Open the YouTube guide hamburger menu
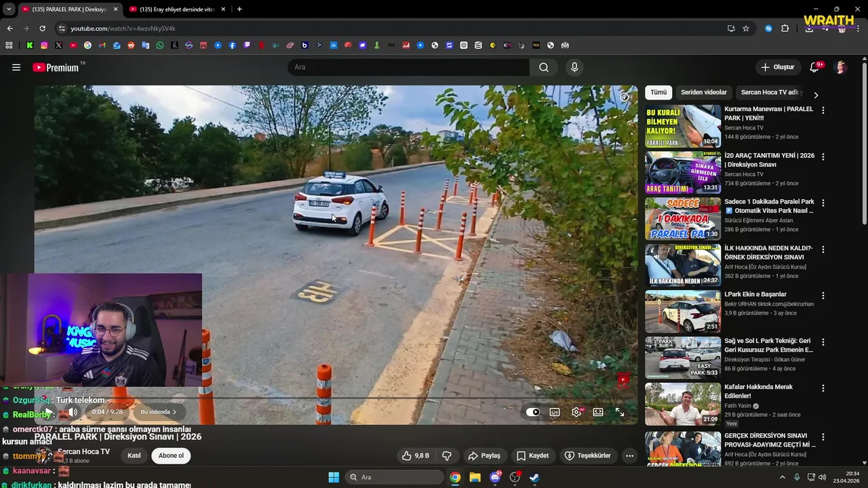 click(16, 67)
